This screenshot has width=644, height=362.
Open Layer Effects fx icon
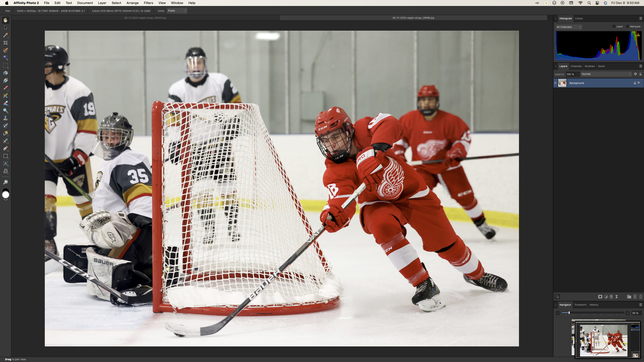[x=611, y=297]
